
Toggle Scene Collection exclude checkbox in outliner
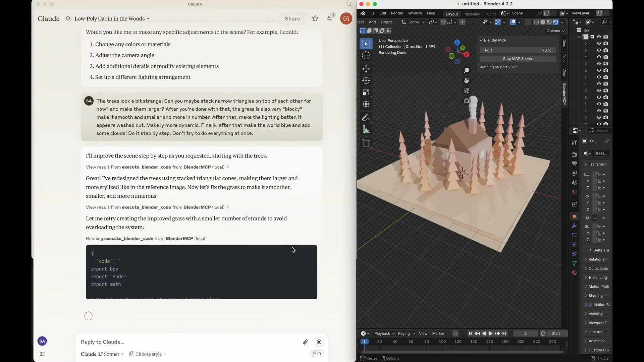(592, 37)
